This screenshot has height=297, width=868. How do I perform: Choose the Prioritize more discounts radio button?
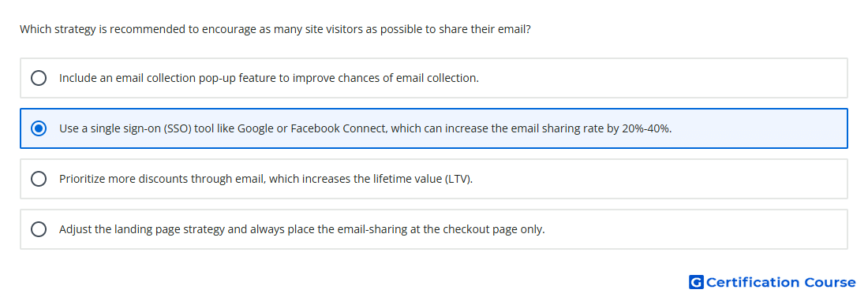39,179
